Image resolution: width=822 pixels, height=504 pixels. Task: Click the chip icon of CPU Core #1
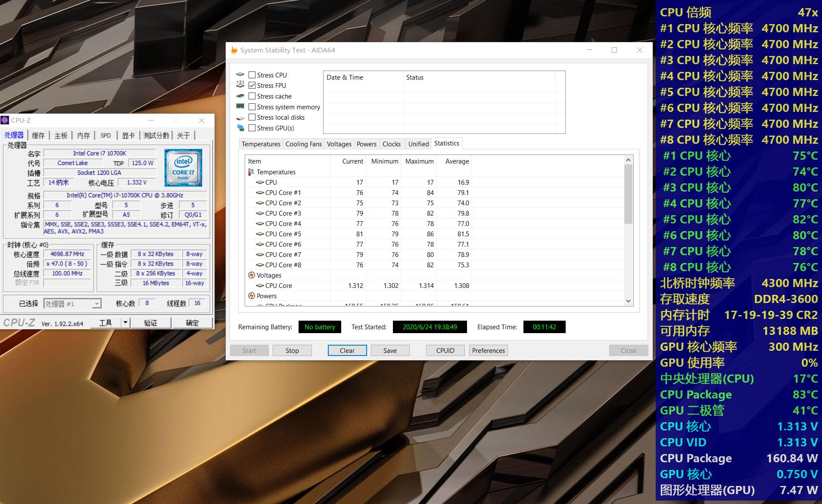[x=260, y=192]
